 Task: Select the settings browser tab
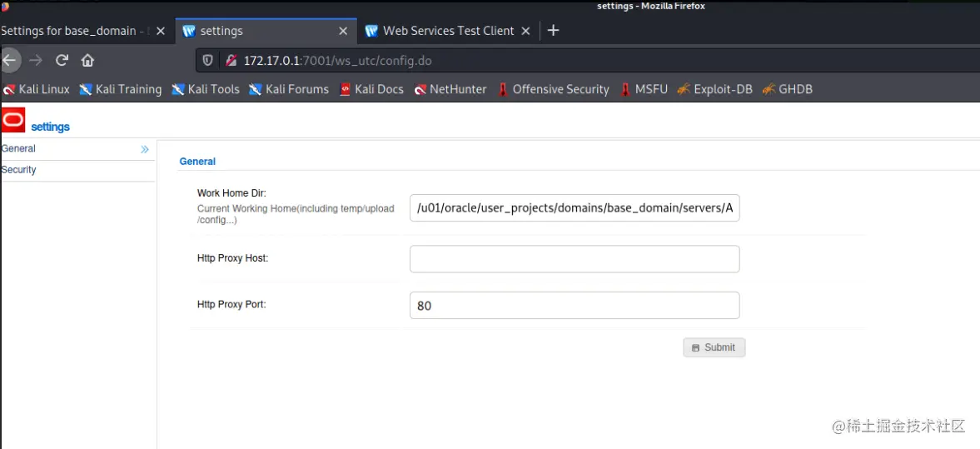(x=265, y=31)
